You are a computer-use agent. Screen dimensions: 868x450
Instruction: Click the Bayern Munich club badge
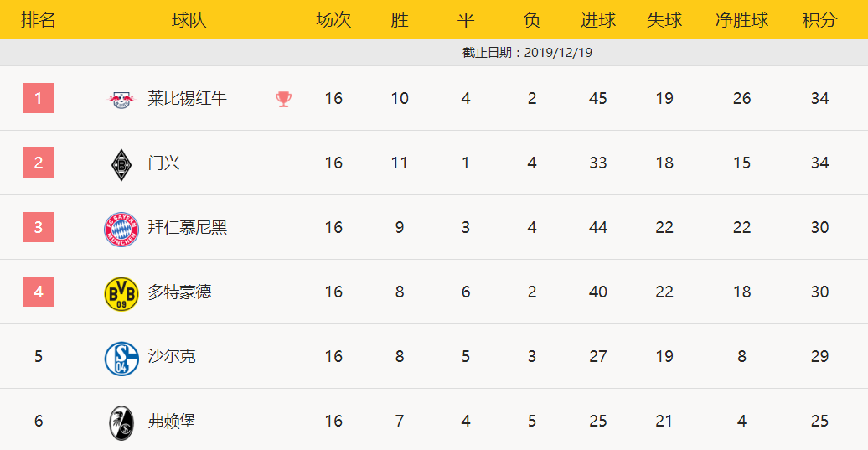(x=121, y=229)
